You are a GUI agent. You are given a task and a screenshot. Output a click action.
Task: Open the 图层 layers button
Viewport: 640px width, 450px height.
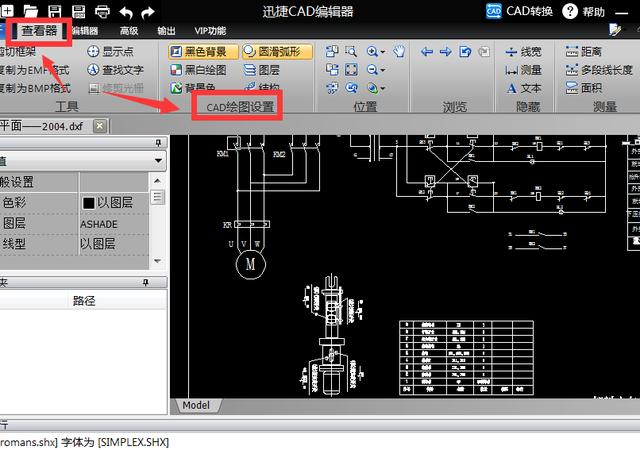coord(261,70)
